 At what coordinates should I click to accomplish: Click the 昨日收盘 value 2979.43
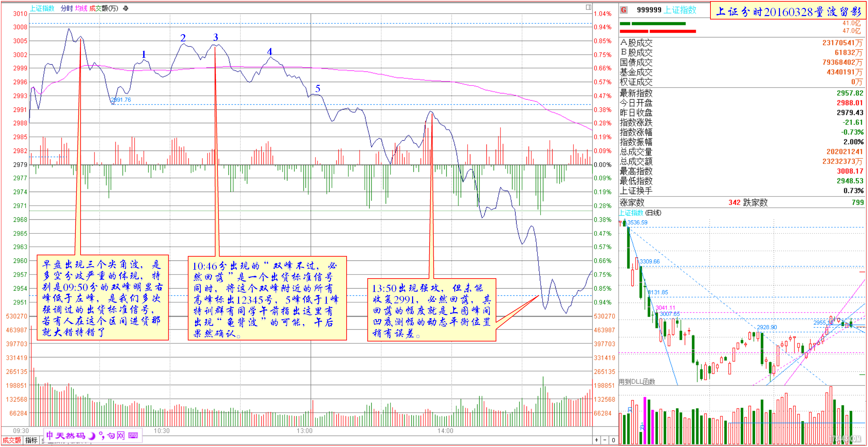point(850,113)
